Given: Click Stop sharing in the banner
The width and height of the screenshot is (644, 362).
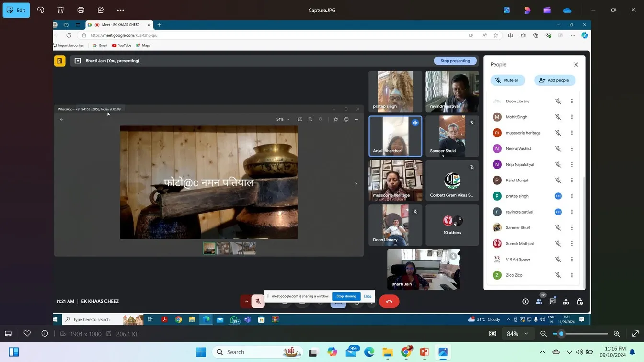Looking at the screenshot, I should point(346,296).
